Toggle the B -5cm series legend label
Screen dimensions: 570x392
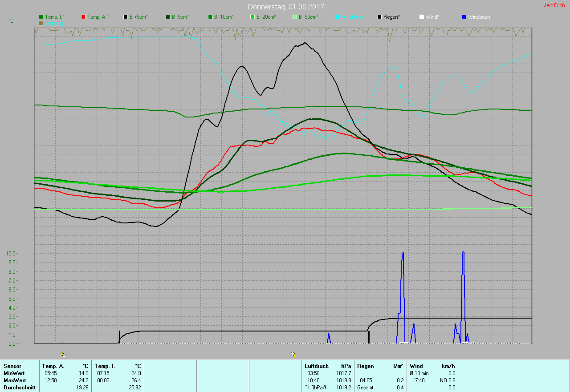point(180,17)
